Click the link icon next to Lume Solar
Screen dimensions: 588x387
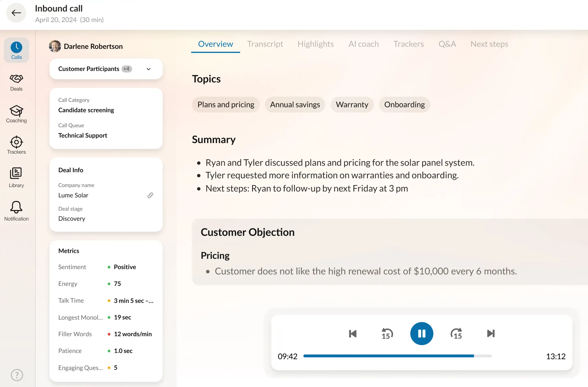click(x=150, y=195)
